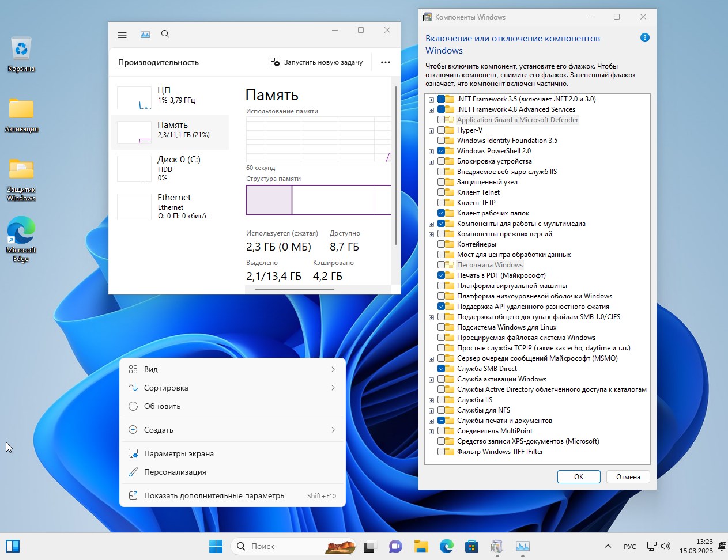
Task: Click Отмена in Windows Features
Action: pyautogui.click(x=628, y=476)
